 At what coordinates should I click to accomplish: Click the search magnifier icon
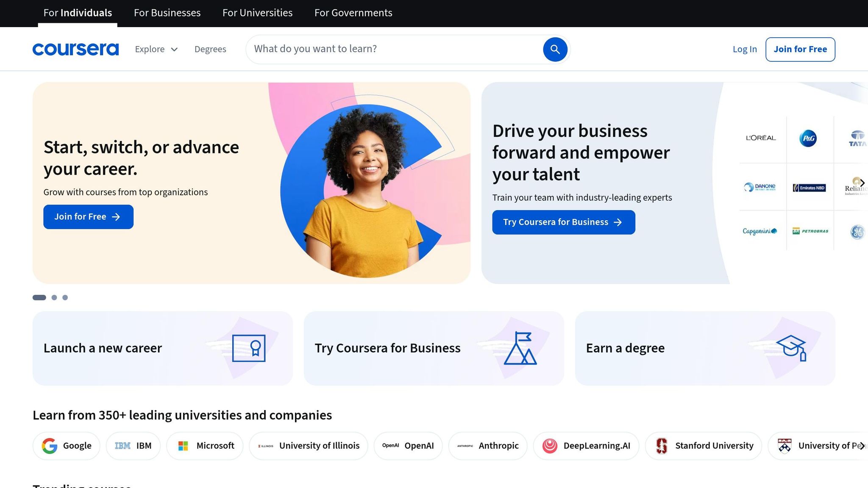click(x=554, y=49)
